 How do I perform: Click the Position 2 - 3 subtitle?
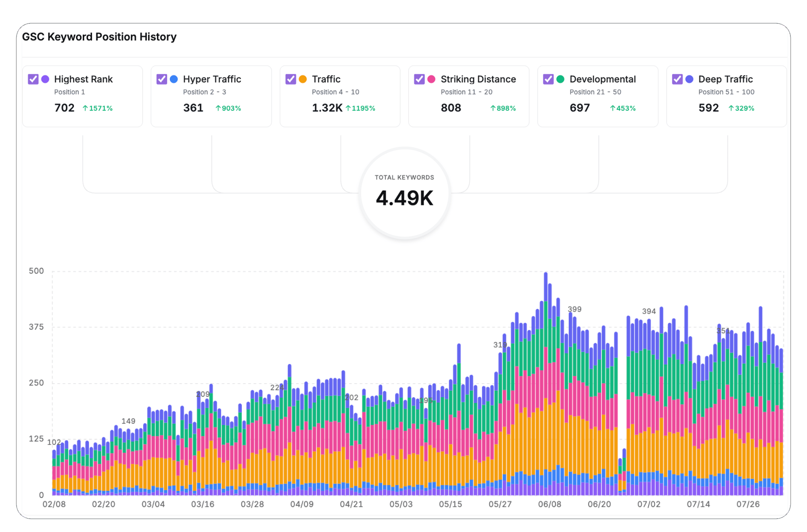coord(205,92)
